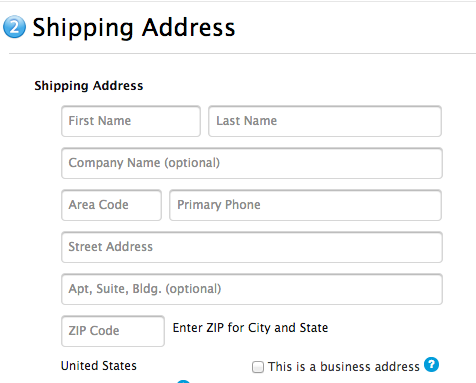This screenshot has width=476, height=383.
Task: Open help for business address question mark
Action: (431, 364)
